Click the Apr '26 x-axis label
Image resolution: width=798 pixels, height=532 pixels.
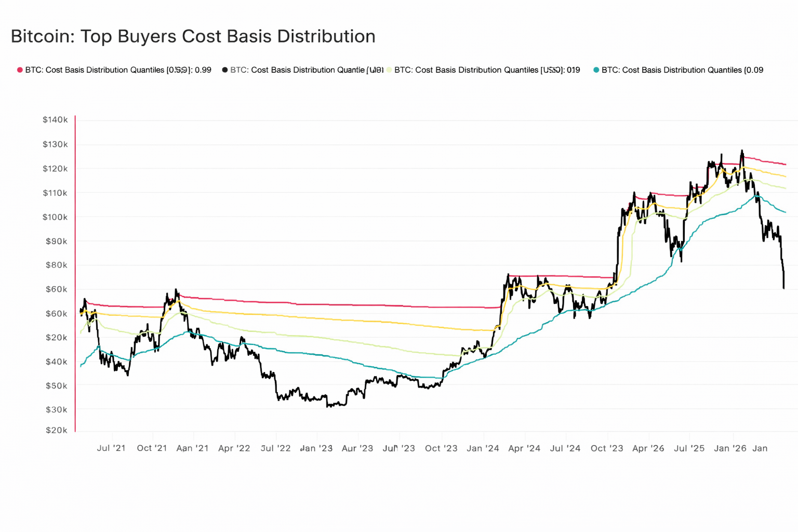(x=648, y=448)
